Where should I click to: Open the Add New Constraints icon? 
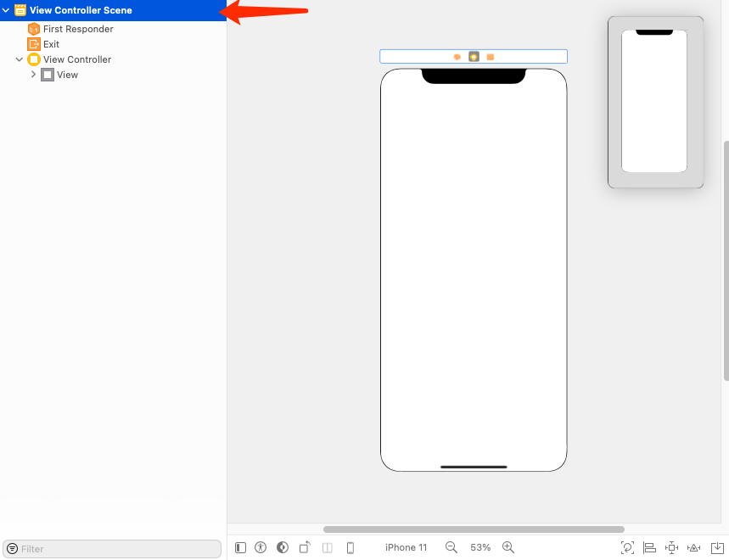(x=671, y=548)
